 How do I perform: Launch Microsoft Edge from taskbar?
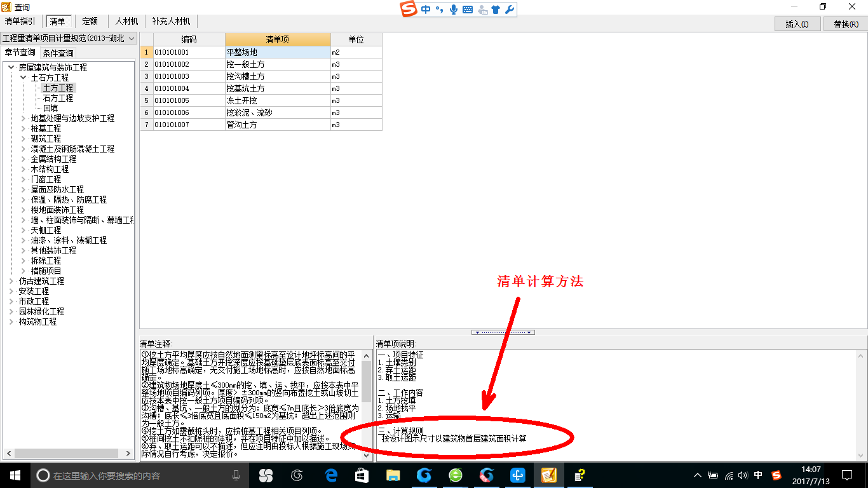[330, 475]
